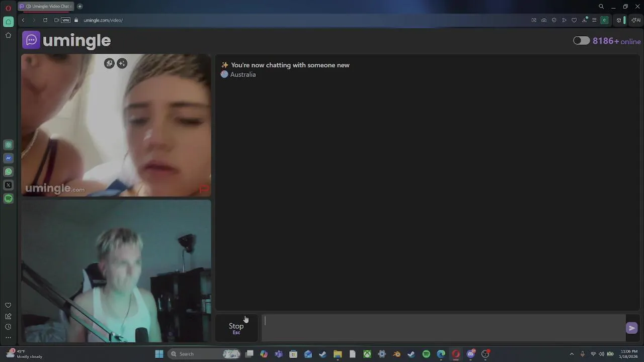Viewport: 644px width, 362px height.
Task: Click the site security padlock icon
Action: (x=76, y=20)
